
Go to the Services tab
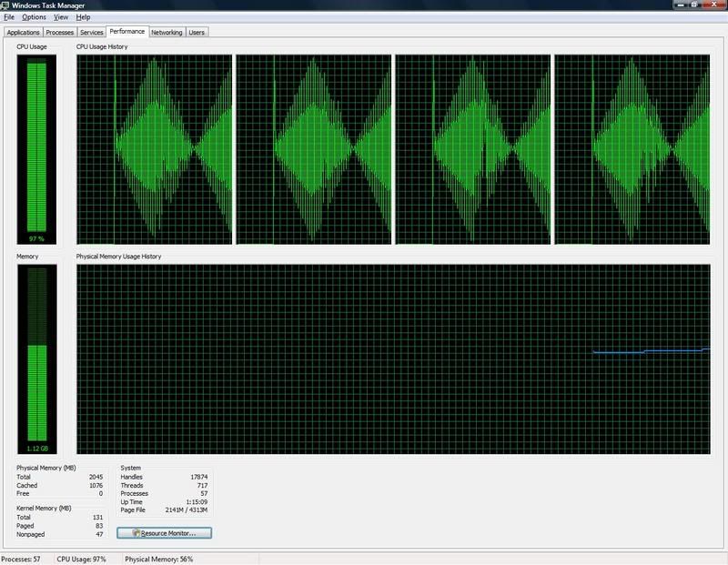tap(91, 33)
